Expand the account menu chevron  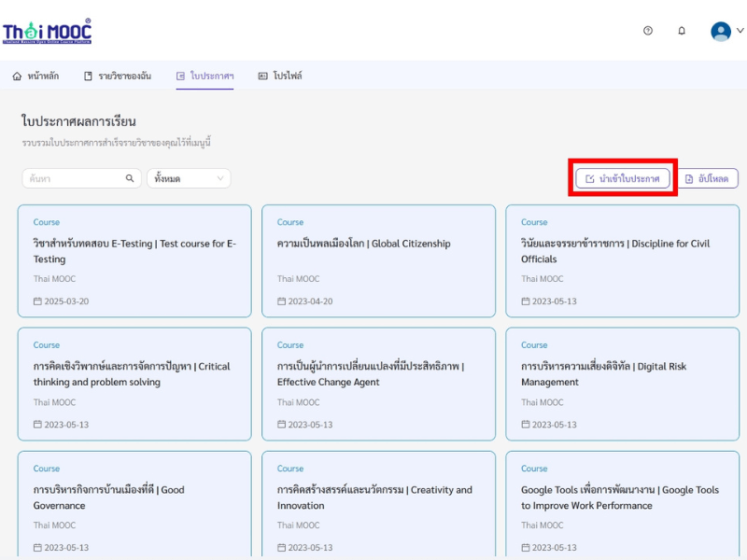click(x=740, y=31)
